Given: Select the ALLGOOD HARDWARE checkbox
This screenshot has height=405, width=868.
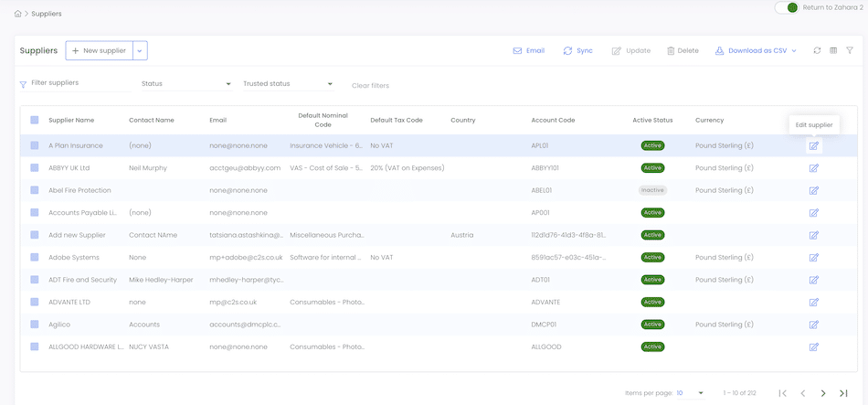Looking at the screenshot, I should coord(35,346).
